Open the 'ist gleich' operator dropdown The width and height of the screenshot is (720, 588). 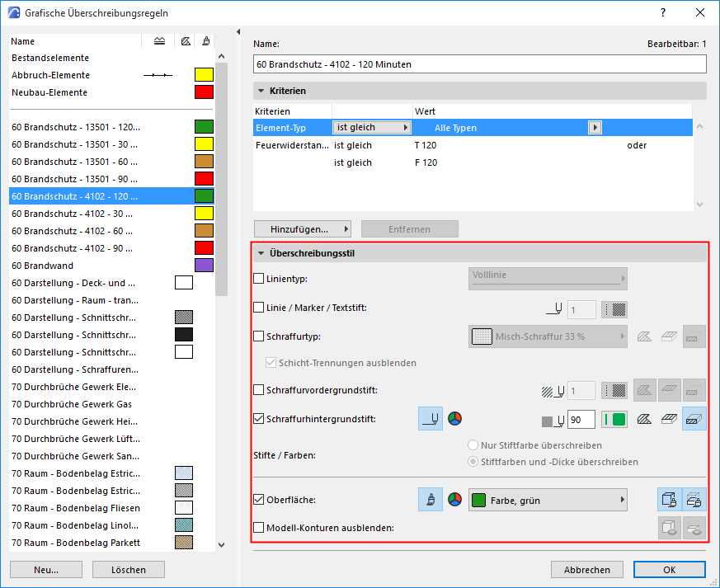click(371, 128)
